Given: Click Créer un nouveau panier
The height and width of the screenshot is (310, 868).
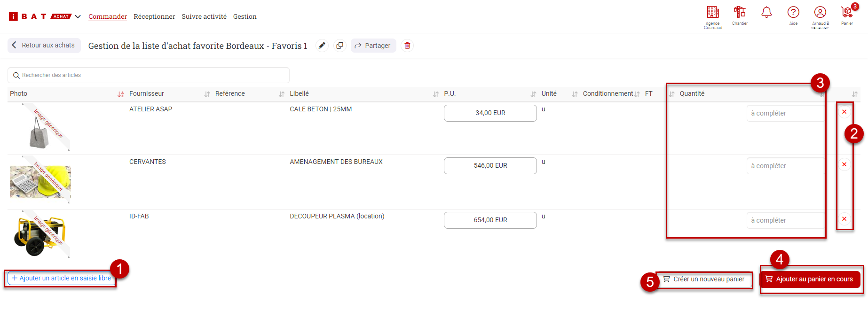Looking at the screenshot, I should click(704, 279).
